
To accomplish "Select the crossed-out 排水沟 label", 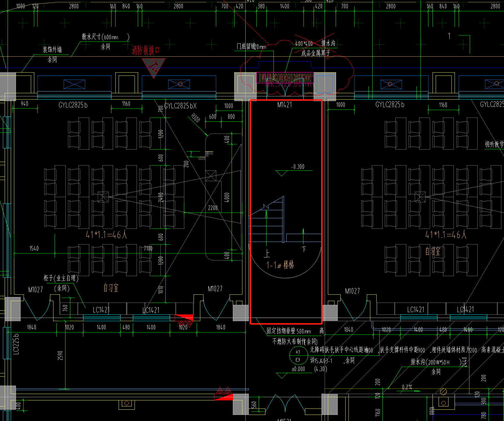I will click(328, 43).
